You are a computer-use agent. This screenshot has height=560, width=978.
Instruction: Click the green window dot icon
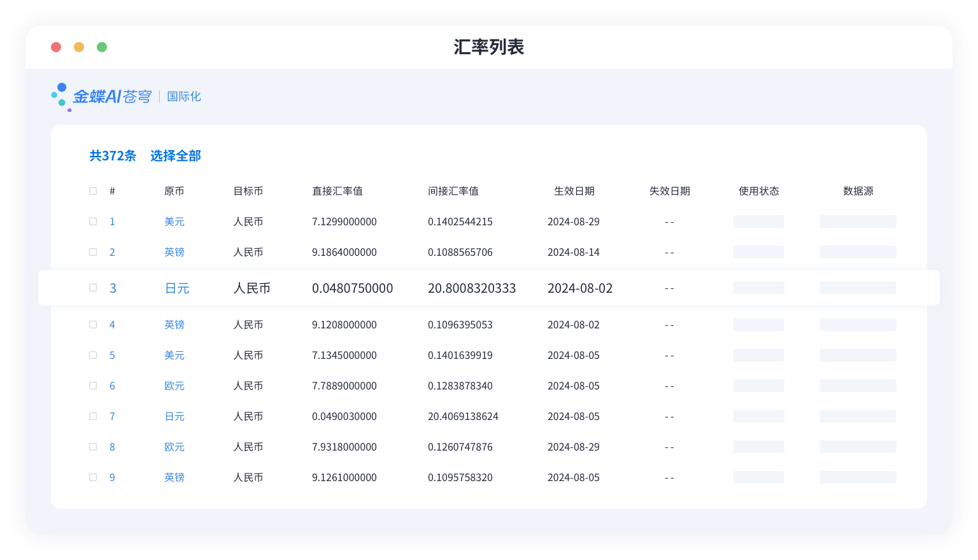click(x=101, y=46)
